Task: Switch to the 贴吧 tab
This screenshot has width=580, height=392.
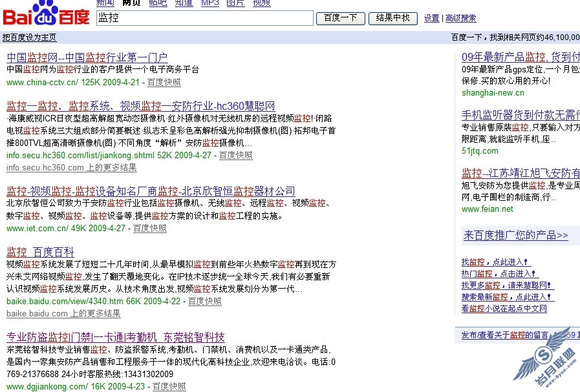Action: point(158,3)
